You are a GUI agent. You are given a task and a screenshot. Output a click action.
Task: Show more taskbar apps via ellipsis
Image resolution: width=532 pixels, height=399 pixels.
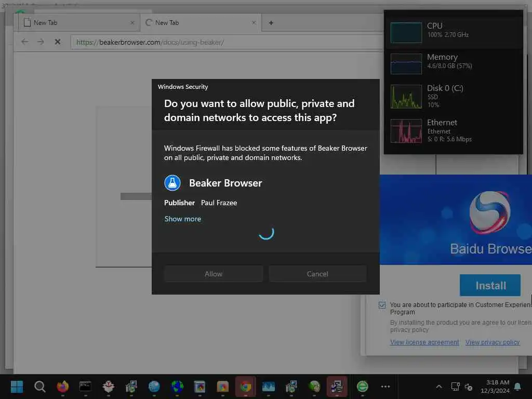385,387
